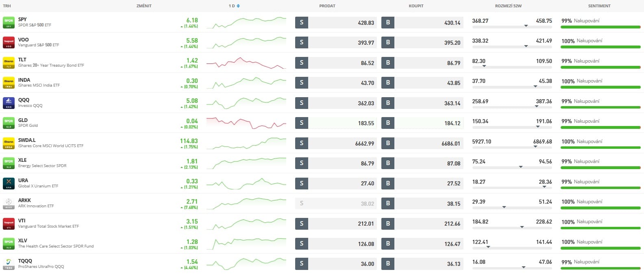Open the XLE SPDR logo icon
This screenshot has height=274, width=644.
pyautogui.click(x=9, y=163)
